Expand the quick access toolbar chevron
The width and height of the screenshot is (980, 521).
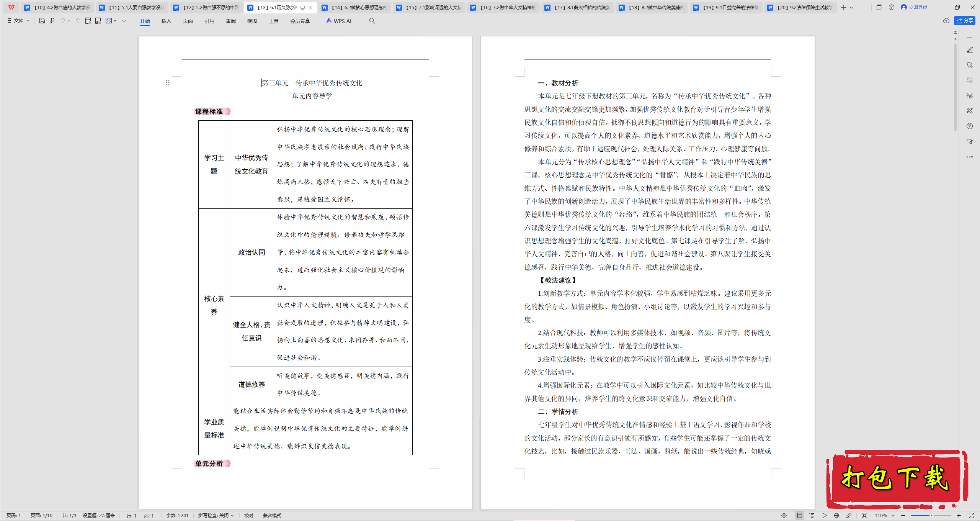tap(124, 21)
